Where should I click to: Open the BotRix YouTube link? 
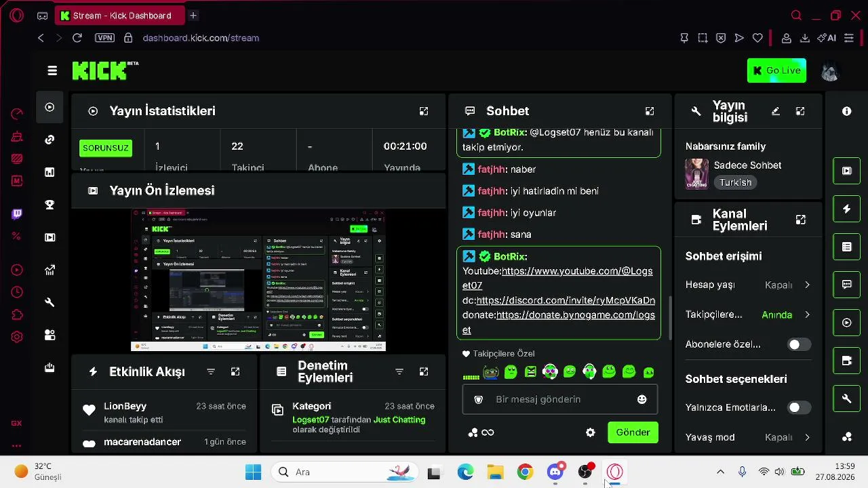coord(557,278)
